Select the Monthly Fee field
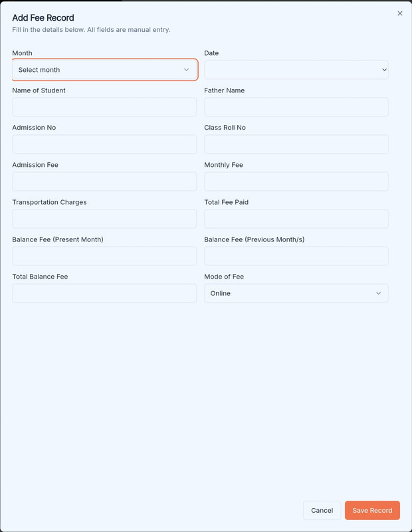 [296, 182]
